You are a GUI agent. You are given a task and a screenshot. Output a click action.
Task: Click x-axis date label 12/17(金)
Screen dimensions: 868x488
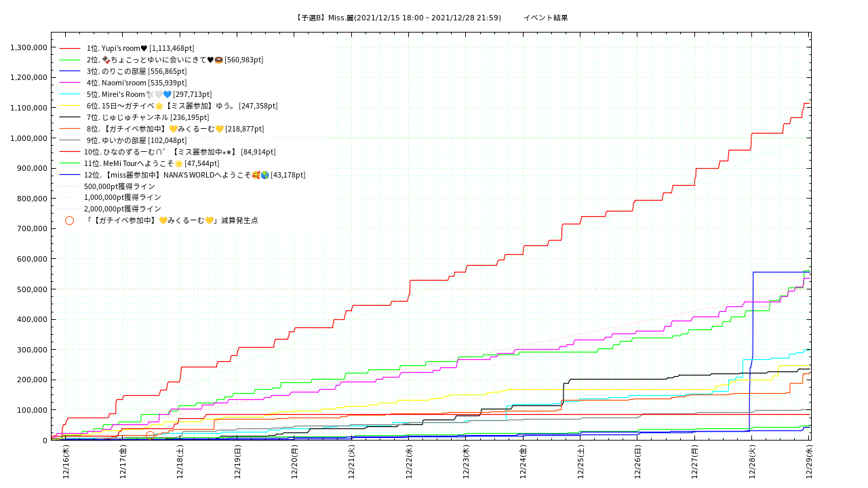(x=123, y=462)
